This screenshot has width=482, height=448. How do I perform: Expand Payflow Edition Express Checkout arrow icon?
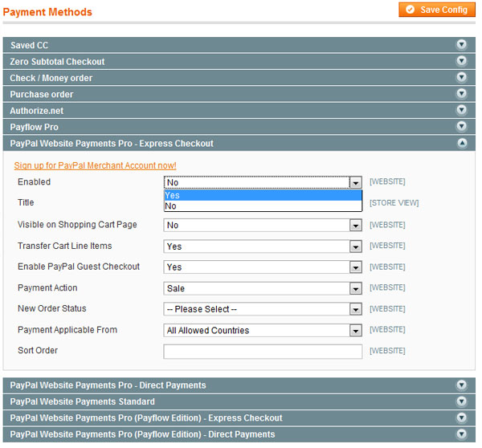pyautogui.click(x=461, y=417)
